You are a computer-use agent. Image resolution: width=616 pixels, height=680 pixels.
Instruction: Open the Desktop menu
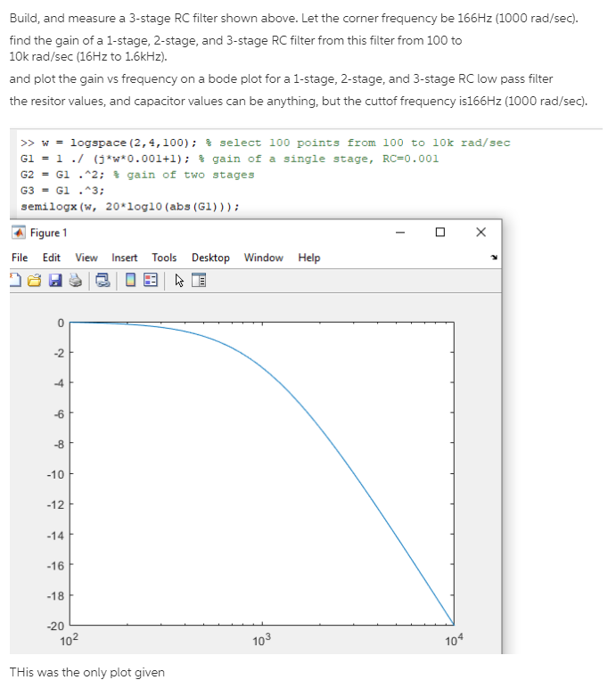[210, 258]
